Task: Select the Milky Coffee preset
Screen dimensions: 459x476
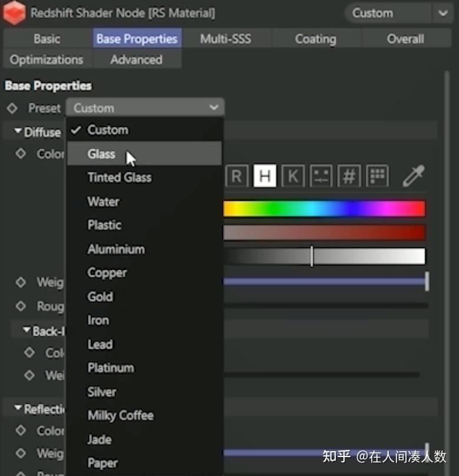Action: 120,416
